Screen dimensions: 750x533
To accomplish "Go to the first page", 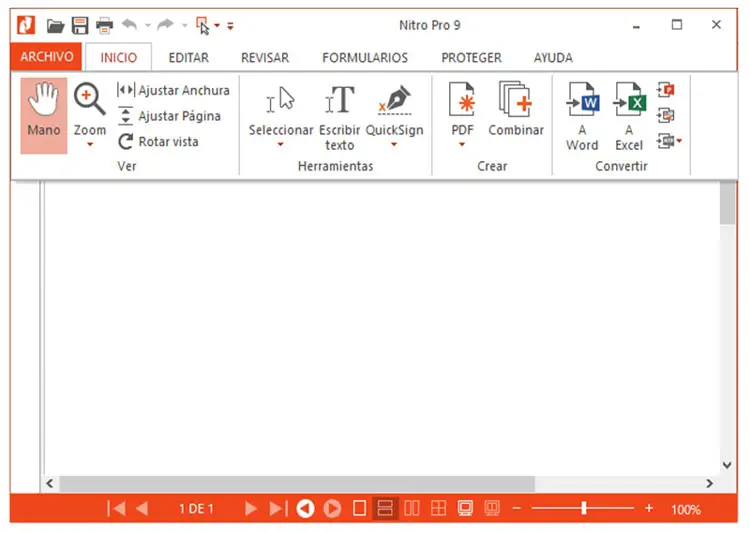I will pyautogui.click(x=116, y=508).
